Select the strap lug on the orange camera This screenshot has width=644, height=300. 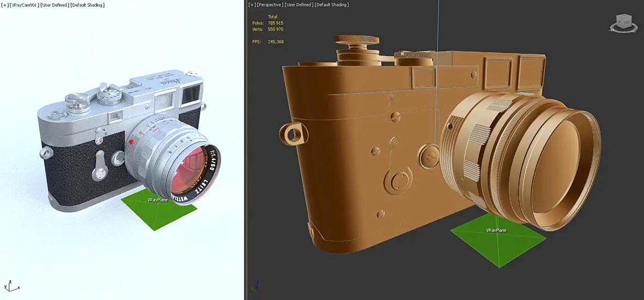pos(293,133)
